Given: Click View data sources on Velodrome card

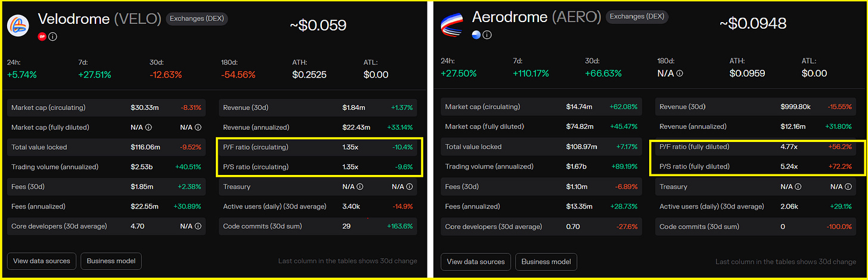Looking at the screenshot, I should (x=42, y=261).
